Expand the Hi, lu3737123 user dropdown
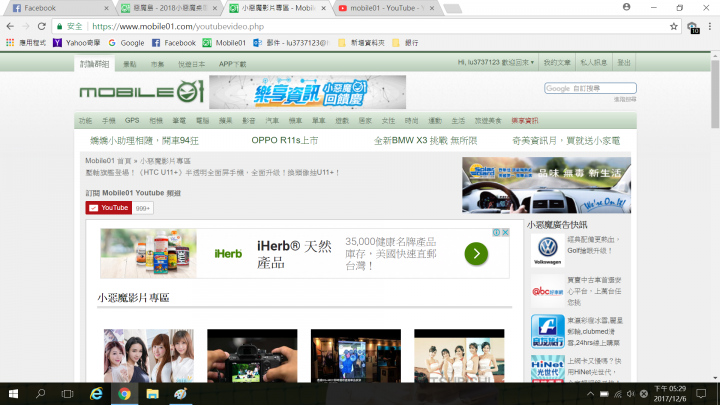 (x=495, y=62)
